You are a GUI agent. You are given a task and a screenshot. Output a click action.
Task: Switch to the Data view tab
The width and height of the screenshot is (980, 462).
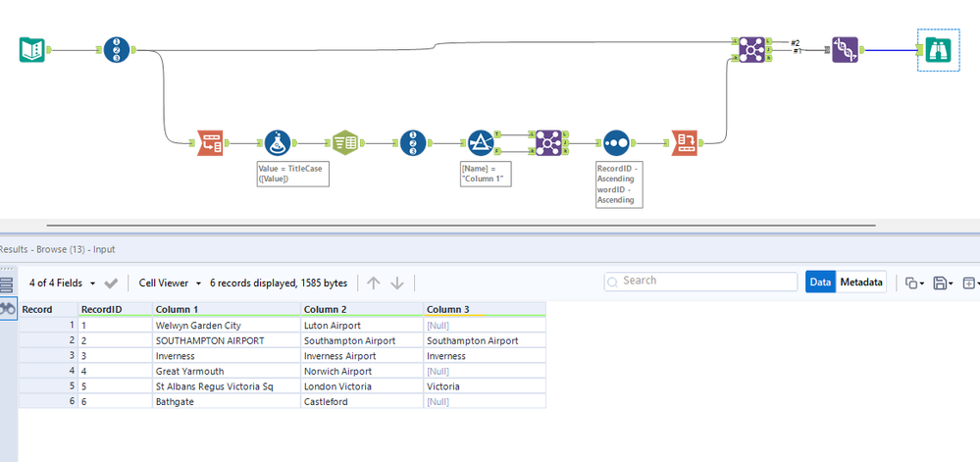[820, 282]
